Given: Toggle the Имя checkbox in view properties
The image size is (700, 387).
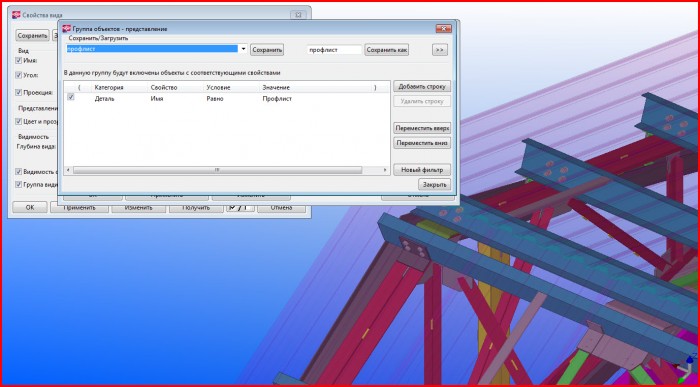Looking at the screenshot, I should (18, 61).
